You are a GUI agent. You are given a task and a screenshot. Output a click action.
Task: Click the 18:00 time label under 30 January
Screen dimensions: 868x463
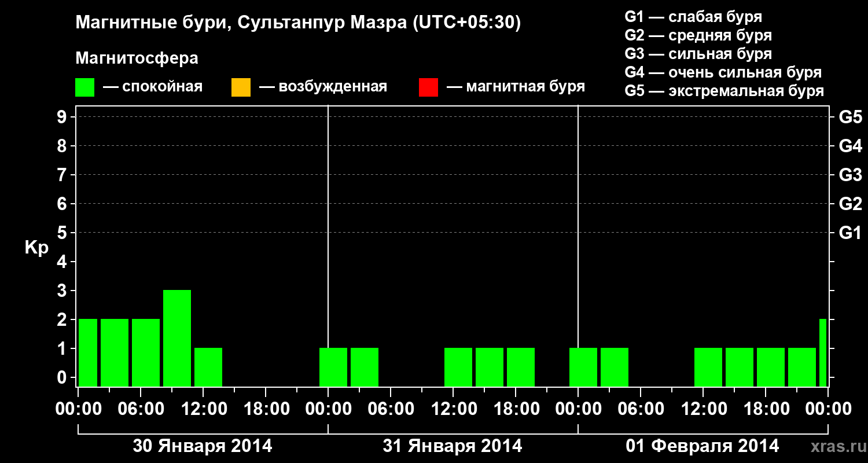266,409
